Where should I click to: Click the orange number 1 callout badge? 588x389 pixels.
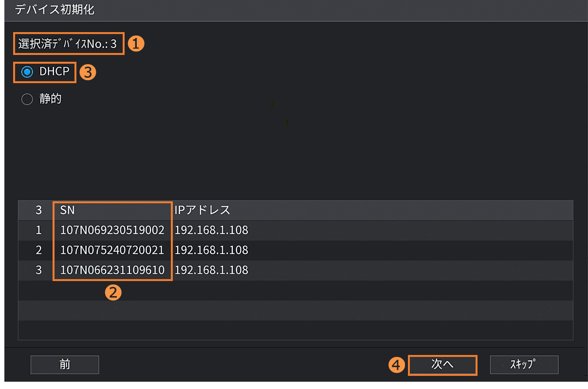click(x=136, y=44)
